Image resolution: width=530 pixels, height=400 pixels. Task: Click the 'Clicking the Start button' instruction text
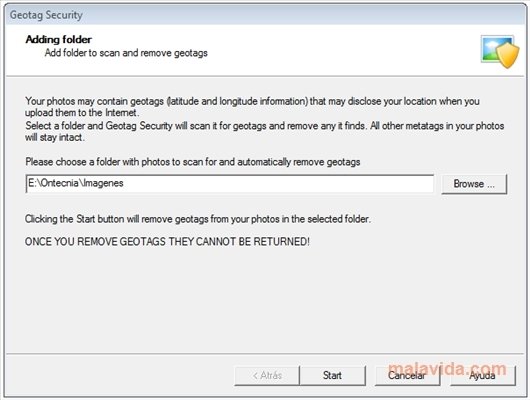pos(198,219)
